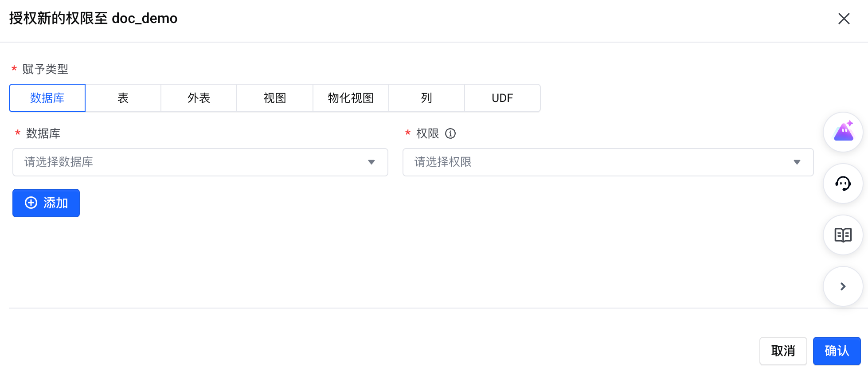Pick the UDF grant type option
868x375 pixels.
coord(502,98)
